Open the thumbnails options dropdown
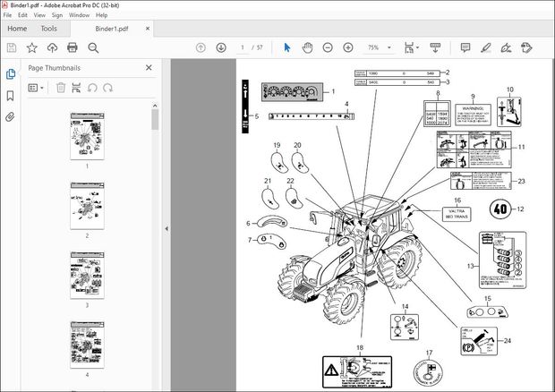The image size is (555, 392). [x=36, y=88]
